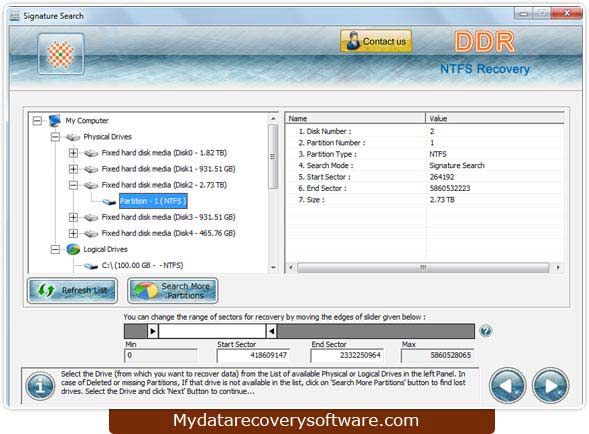The height and width of the screenshot is (434, 589).
Task: Click into the Start Sector field
Action: click(253, 355)
